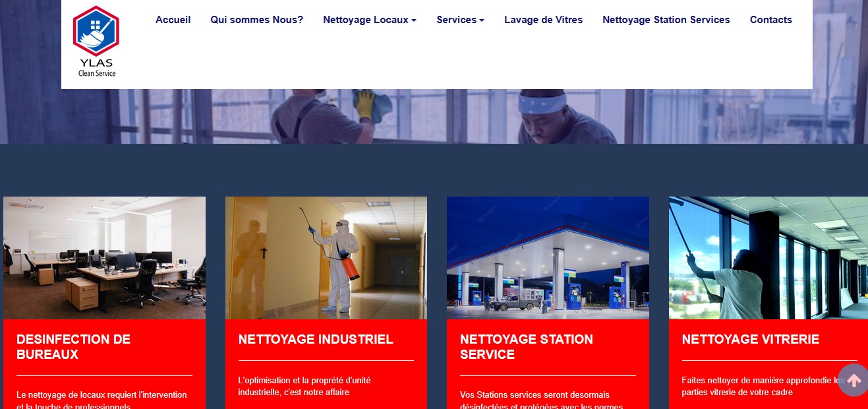Click the caret next to Services

pyautogui.click(x=482, y=20)
